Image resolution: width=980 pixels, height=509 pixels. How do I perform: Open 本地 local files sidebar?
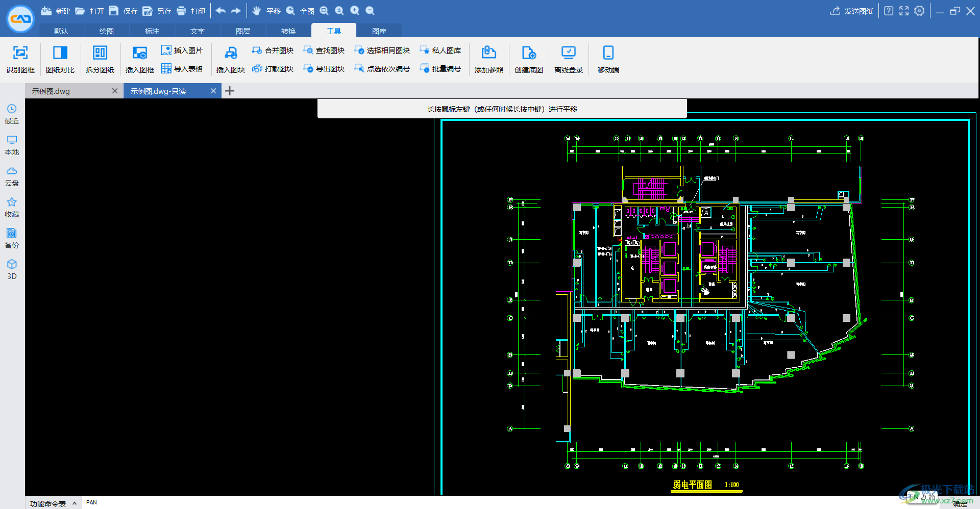click(x=12, y=145)
